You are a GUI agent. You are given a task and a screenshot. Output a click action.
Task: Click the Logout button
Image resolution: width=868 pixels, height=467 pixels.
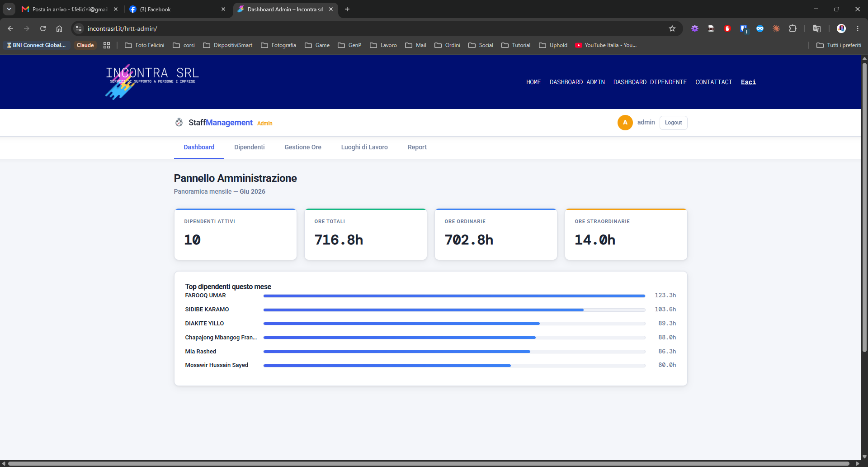click(673, 123)
